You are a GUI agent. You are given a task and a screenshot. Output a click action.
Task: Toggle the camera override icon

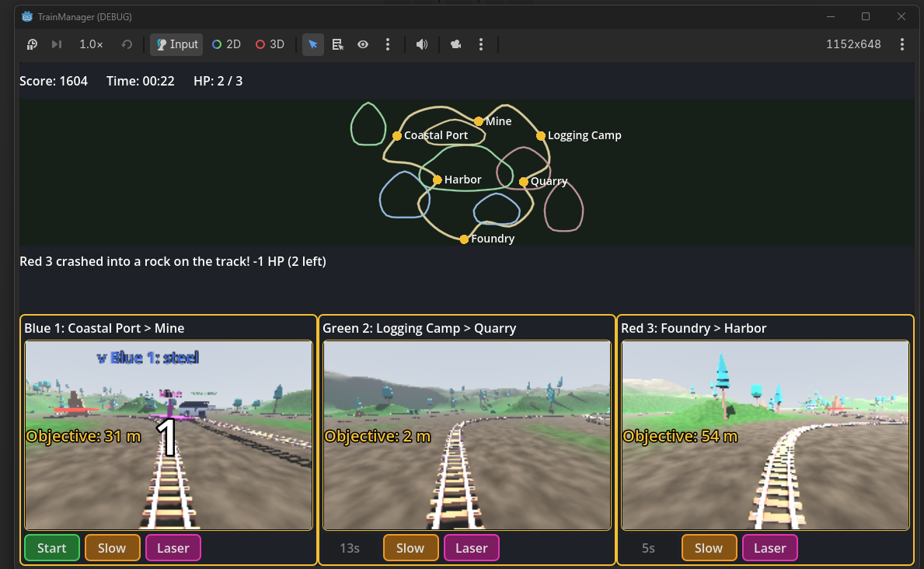click(x=456, y=44)
